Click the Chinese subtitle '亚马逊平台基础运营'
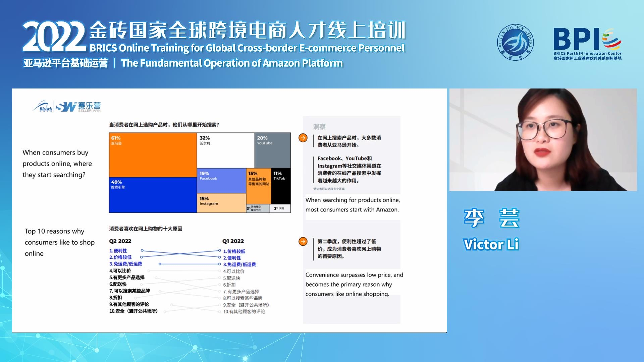The height and width of the screenshot is (362, 644). pyautogui.click(x=65, y=63)
